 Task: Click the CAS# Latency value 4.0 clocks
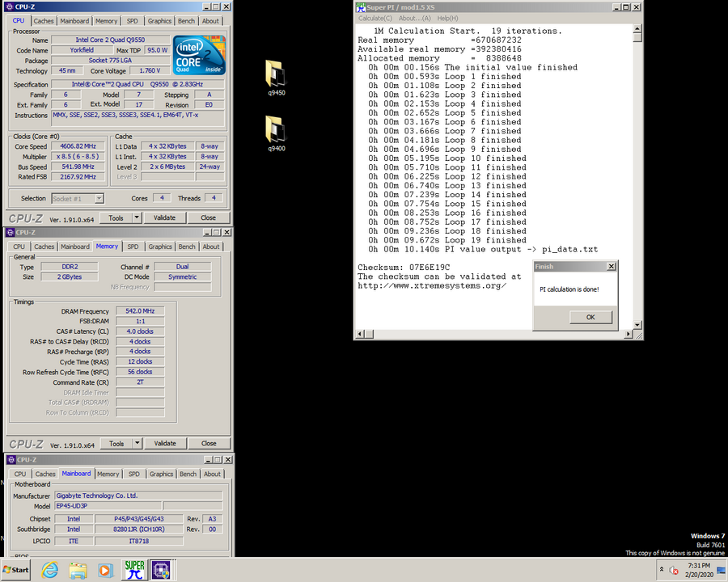140,331
